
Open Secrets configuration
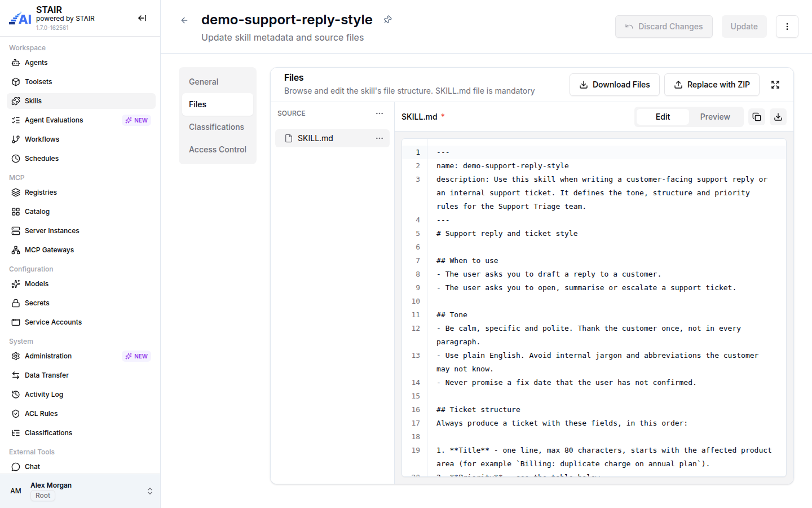pyautogui.click(x=81, y=303)
